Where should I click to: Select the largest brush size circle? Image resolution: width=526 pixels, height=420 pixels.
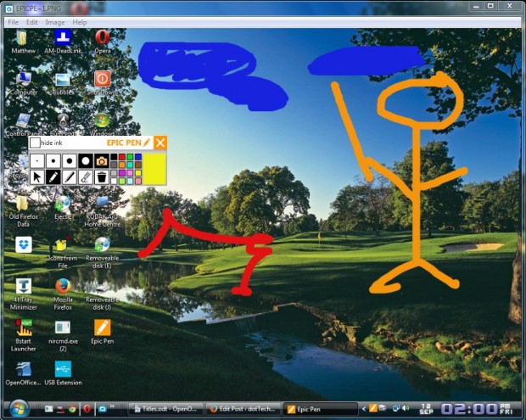coord(85,161)
